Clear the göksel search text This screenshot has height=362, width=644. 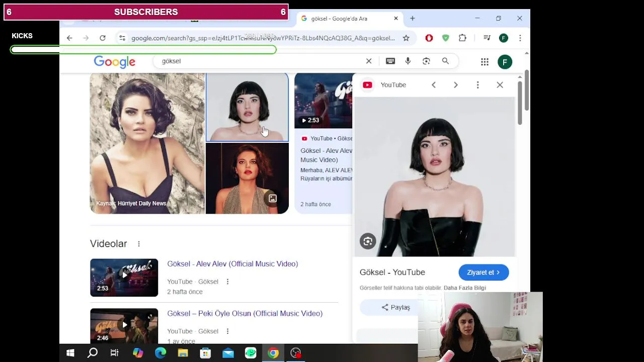[x=369, y=61]
